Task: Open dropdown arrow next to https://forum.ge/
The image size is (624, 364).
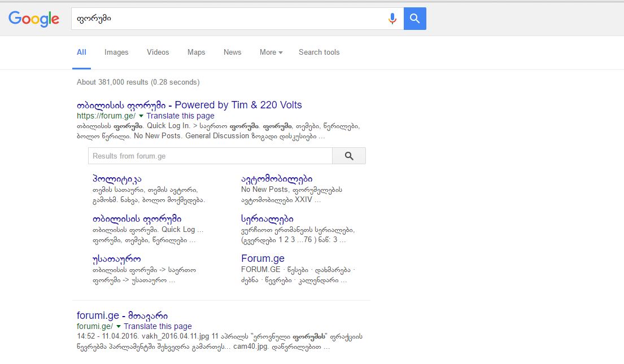Action: tap(141, 116)
